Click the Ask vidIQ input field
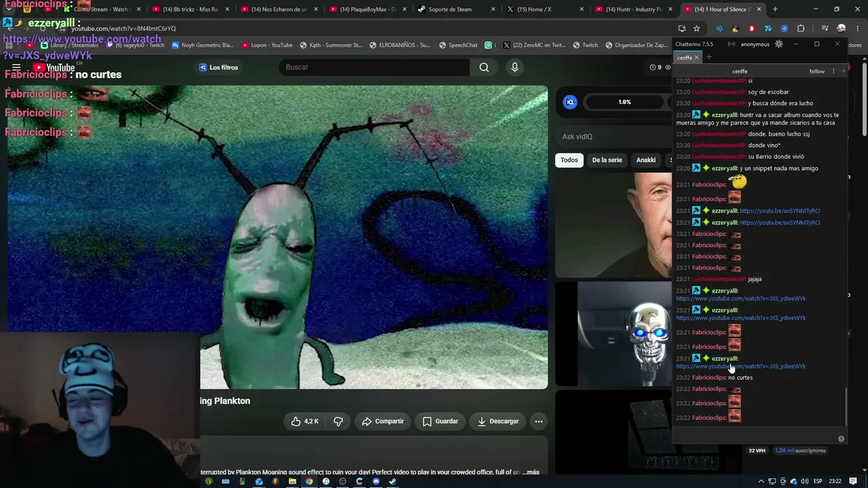868x488 pixels. click(614, 137)
